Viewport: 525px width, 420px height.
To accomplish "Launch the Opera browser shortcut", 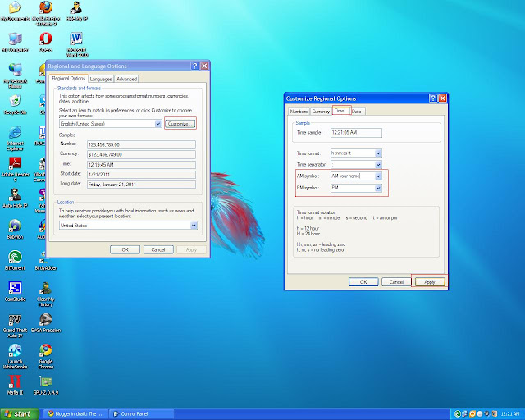I will pyautogui.click(x=46, y=42).
